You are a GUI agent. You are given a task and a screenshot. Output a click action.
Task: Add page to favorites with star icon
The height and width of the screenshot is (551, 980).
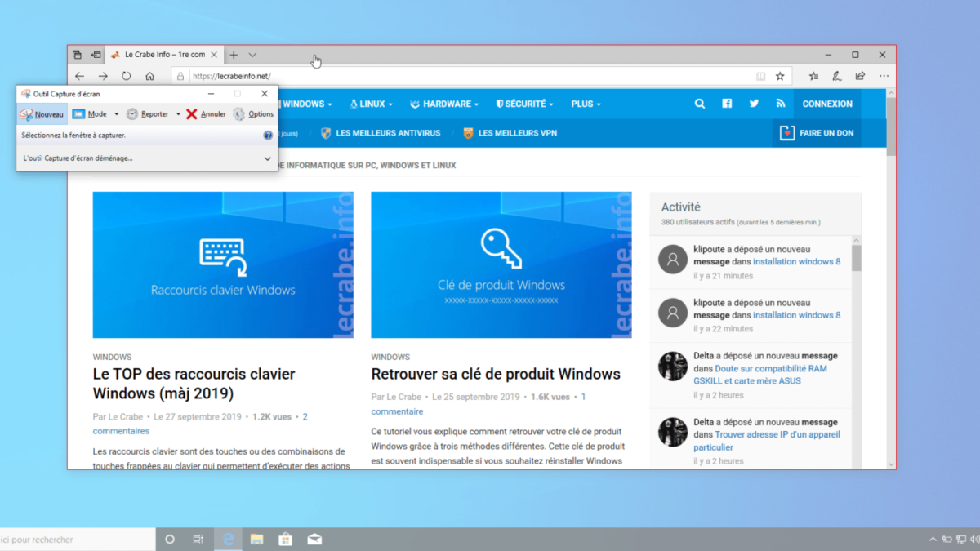click(x=780, y=76)
